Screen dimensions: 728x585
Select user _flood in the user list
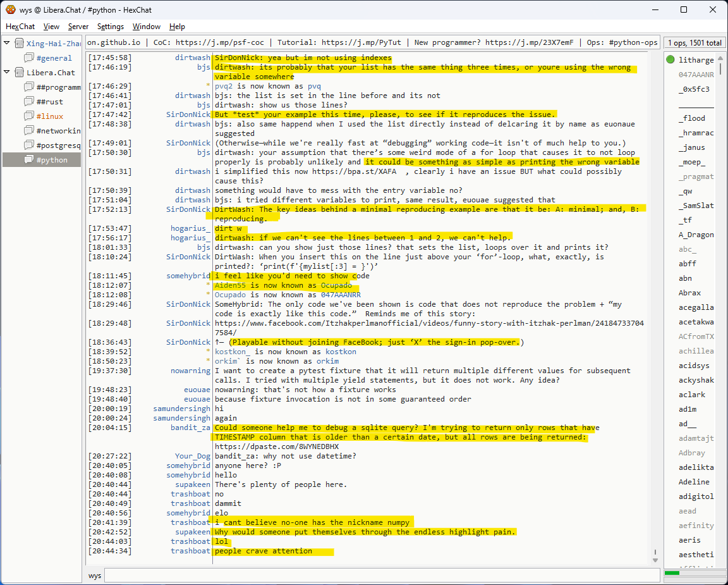(x=691, y=118)
